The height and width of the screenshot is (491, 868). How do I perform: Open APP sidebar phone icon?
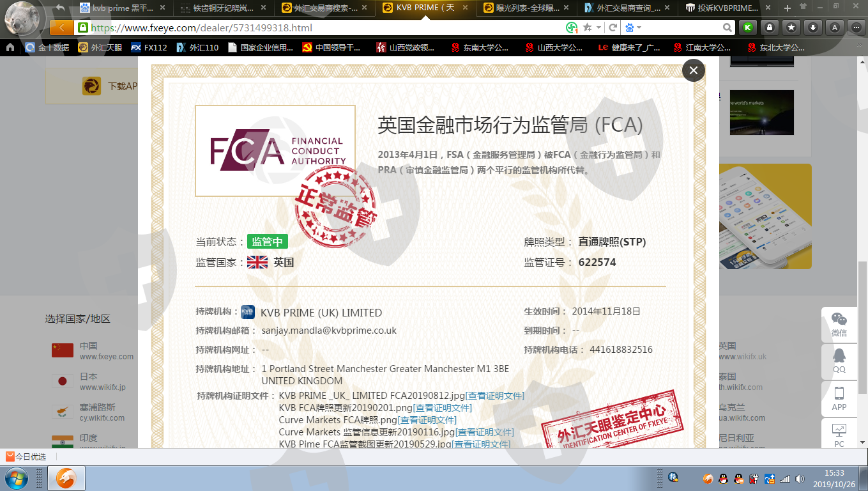coord(839,398)
